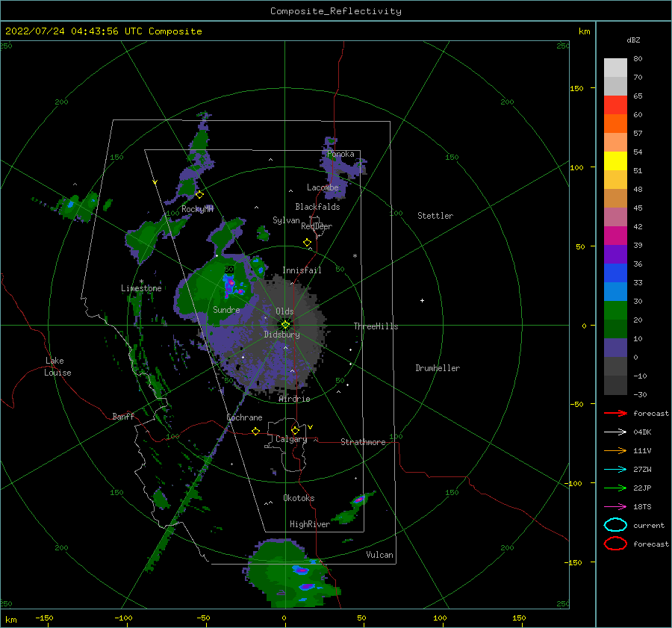Screen dimensions: 672x628
Task: Click the bright green 20-30 dBZ swatch
Action: [615, 311]
